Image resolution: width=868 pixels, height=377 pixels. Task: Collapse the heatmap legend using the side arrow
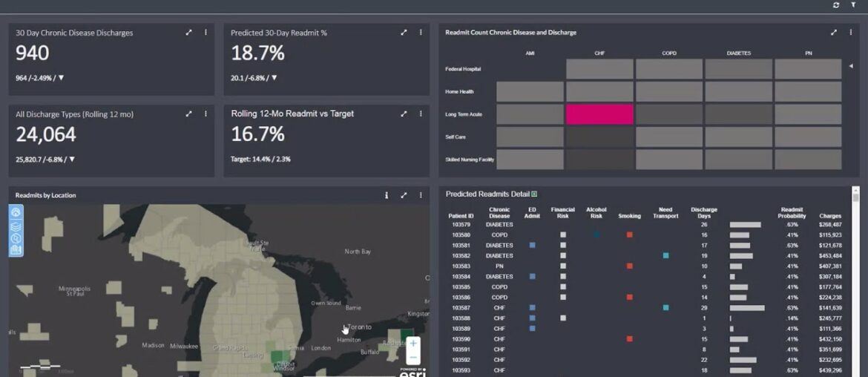coord(851,66)
